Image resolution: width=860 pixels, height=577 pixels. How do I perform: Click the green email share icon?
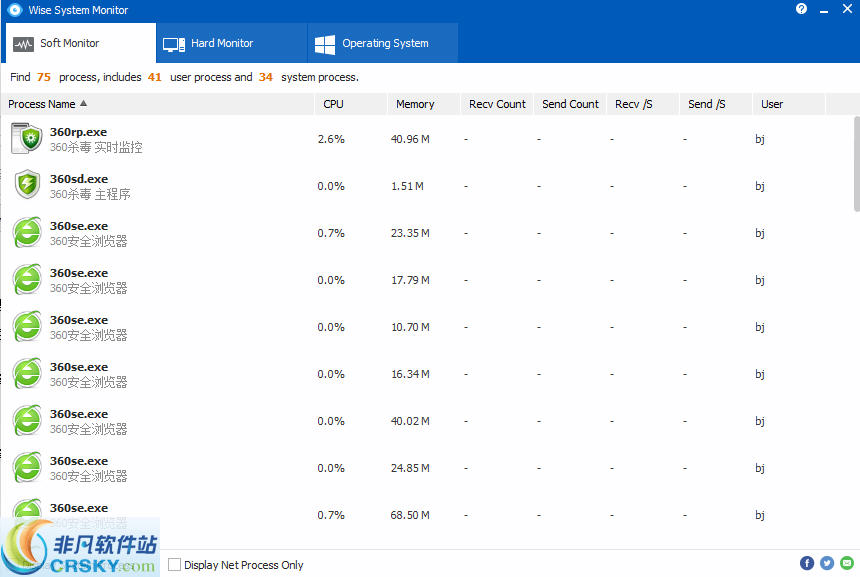tap(847, 563)
